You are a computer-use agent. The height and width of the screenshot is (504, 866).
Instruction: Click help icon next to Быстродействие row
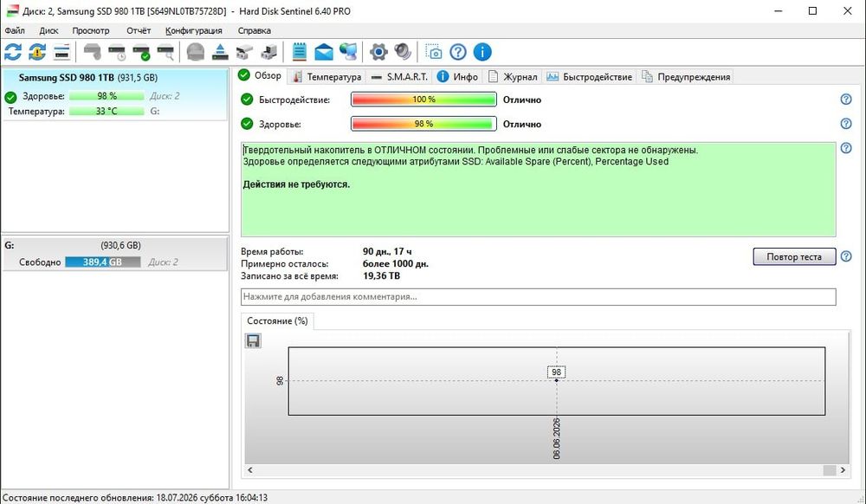tap(845, 100)
